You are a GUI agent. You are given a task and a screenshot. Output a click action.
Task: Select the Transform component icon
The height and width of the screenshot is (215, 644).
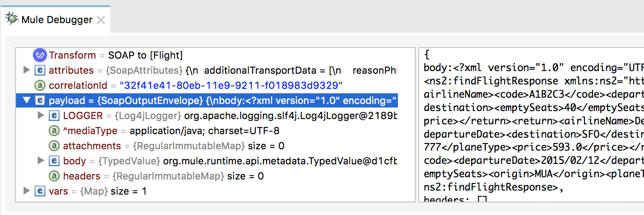(40, 56)
